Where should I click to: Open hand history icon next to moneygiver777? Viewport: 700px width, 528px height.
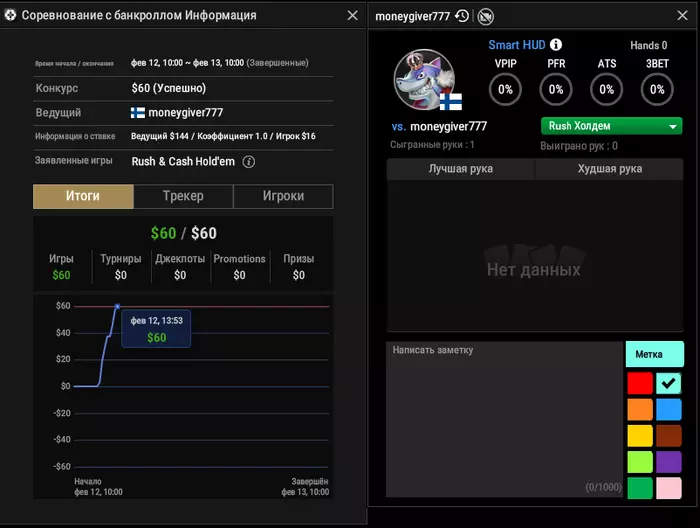(x=462, y=16)
